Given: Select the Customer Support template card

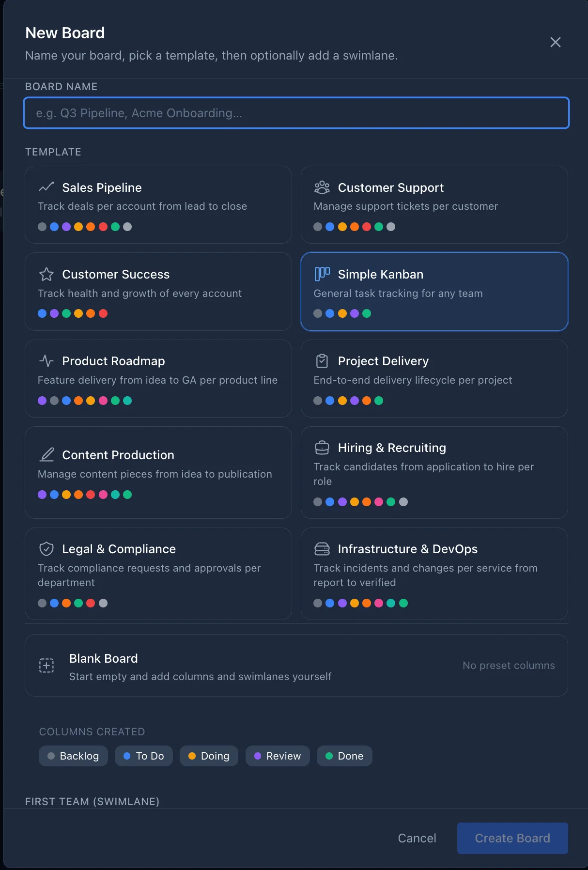Looking at the screenshot, I should (434, 204).
